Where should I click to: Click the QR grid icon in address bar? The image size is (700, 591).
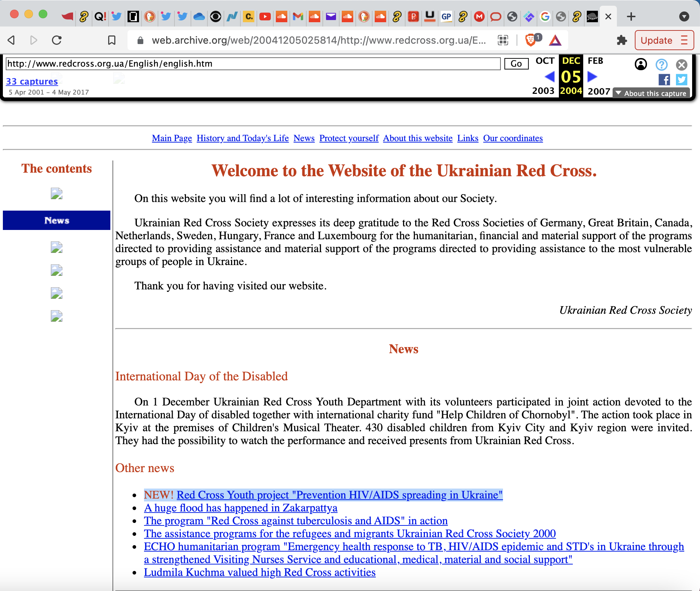pos(503,40)
